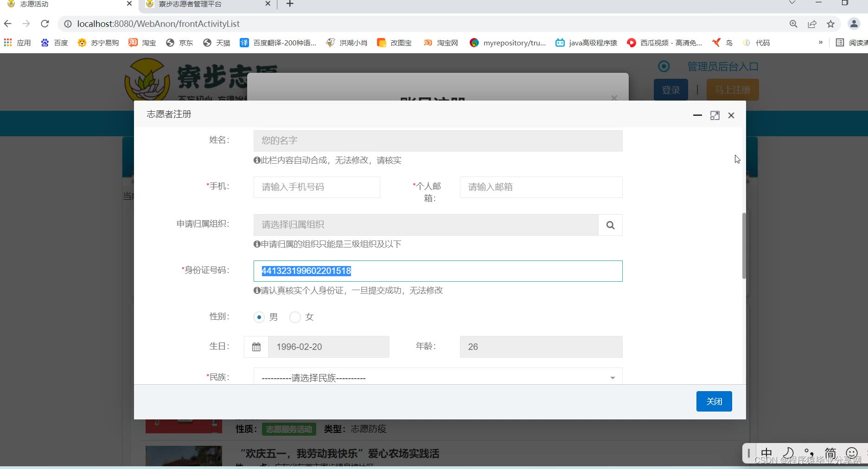Screen dimensions: 868x469
Task: Open 洪湖小肖 bookmark
Action: click(347, 43)
